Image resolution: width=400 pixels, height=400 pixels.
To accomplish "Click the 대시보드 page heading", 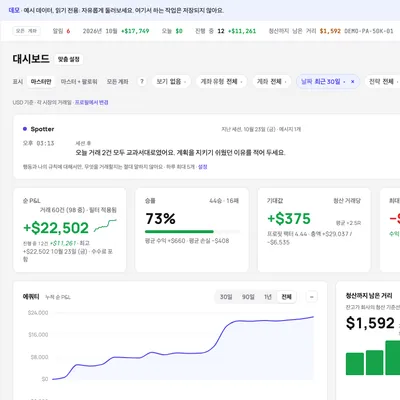I will pyautogui.click(x=31, y=59).
